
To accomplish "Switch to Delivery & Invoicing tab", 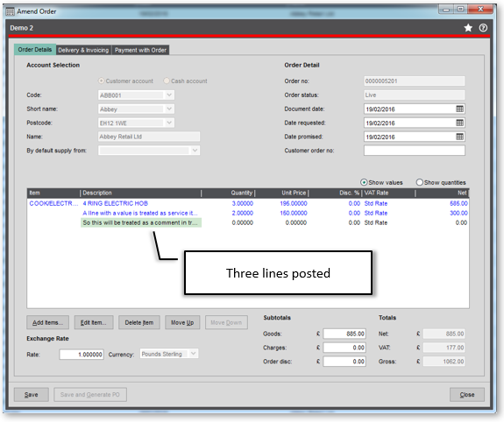I will [x=83, y=50].
